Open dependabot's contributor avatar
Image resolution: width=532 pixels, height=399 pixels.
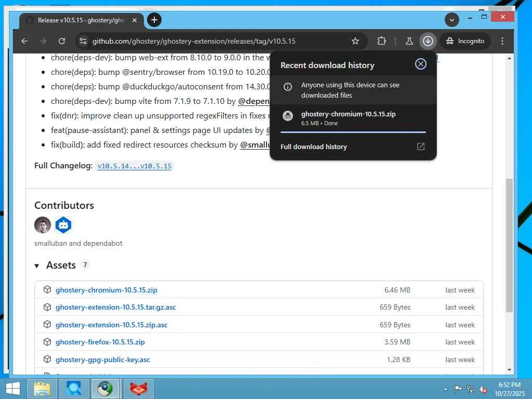tap(63, 225)
